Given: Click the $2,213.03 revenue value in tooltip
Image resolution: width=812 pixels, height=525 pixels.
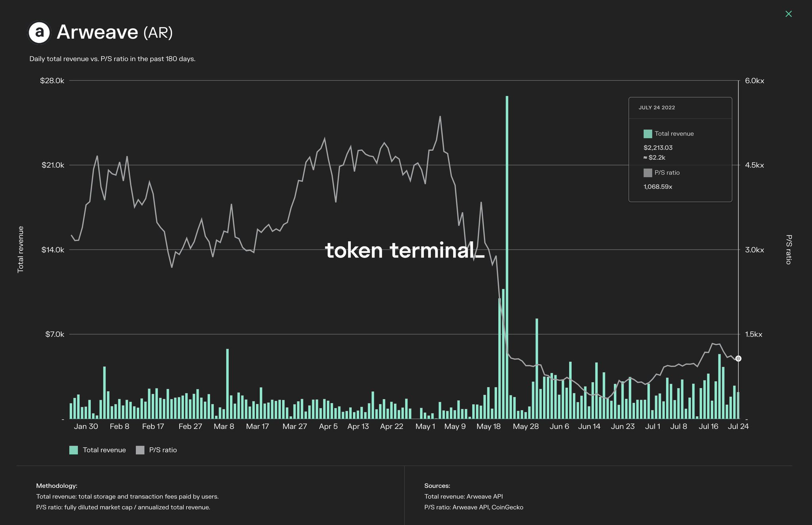Looking at the screenshot, I should pos(659,148).
